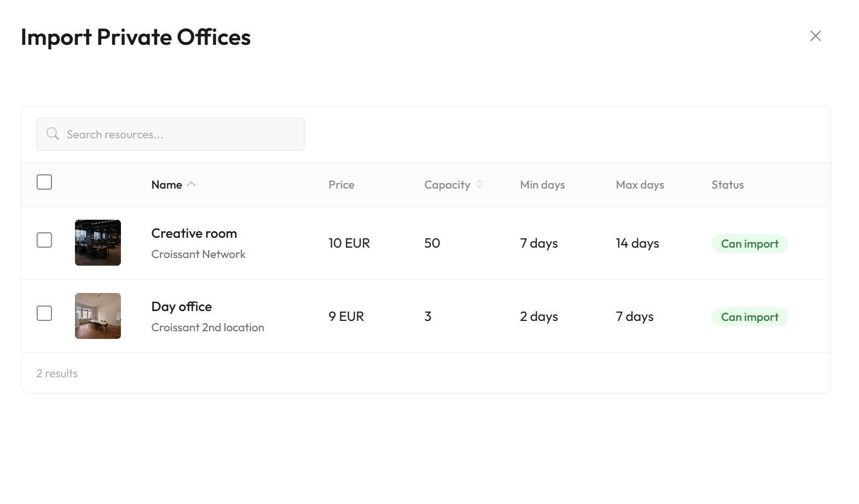The width and height of the screenshot is (859, 504).
Task: Click the Creative room name
Action: pyautogui.click(x=194, y=233)
